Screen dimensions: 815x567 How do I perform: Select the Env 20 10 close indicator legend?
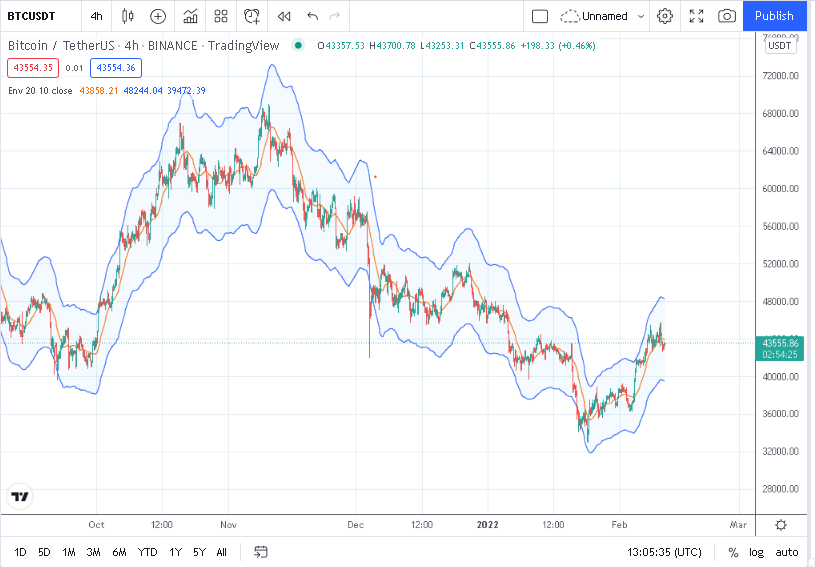(x=40, y=91)
